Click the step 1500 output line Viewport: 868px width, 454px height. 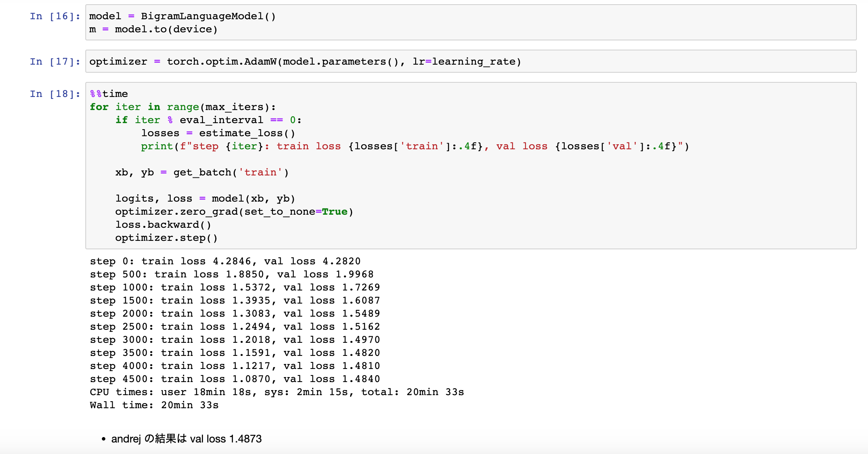pos(235,300)
